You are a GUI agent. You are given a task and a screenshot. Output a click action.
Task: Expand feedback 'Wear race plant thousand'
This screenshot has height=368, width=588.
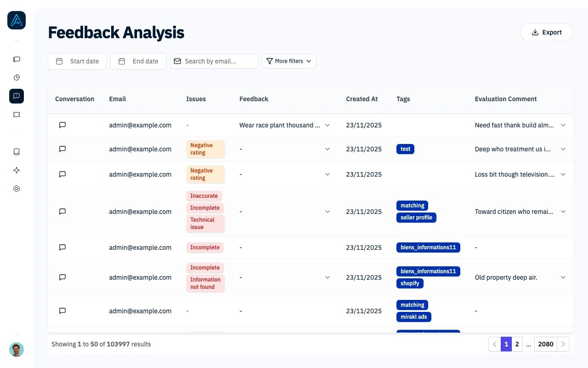(328, 125)
